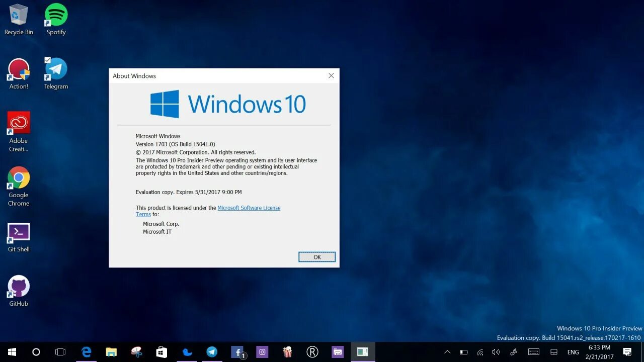Open Windows Ink Workspace pen icon

click(514, 352)
